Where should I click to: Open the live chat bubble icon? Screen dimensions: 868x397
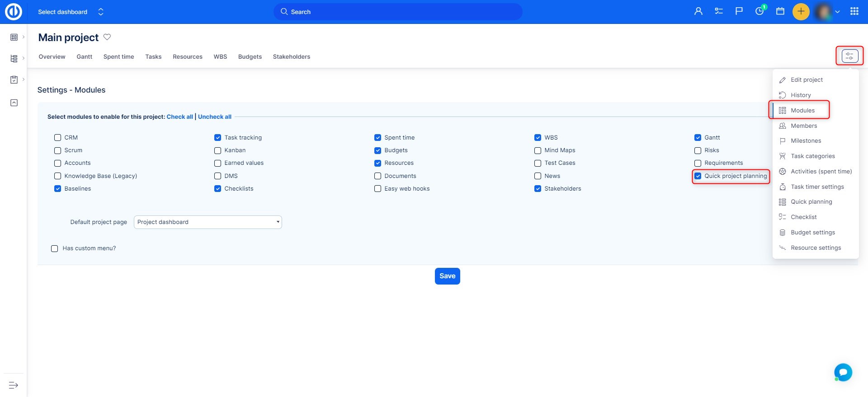[843, 372]
